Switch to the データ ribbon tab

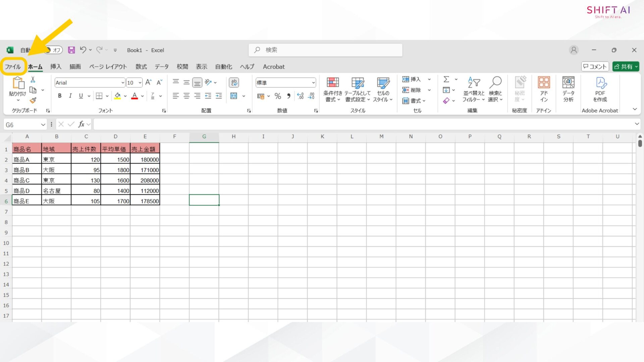tap(161, 66)
